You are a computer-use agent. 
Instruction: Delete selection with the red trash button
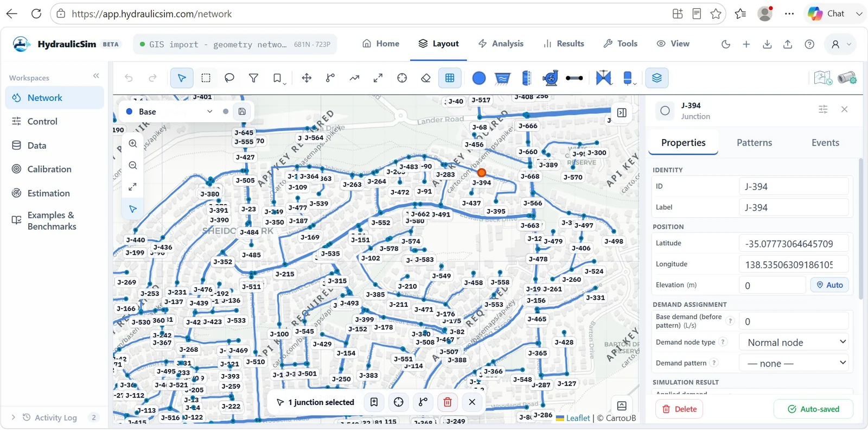448,402
